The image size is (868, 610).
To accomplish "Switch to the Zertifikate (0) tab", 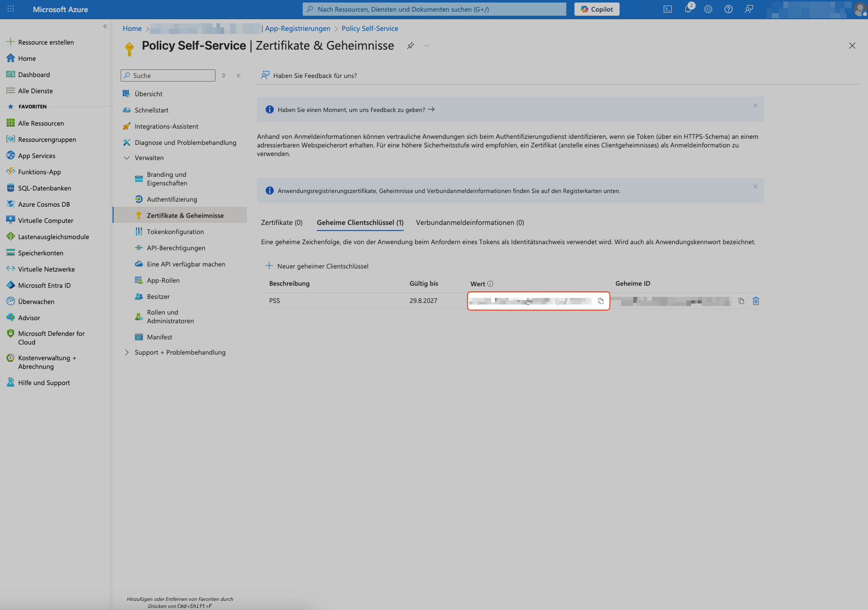I will tap(281, 222).
